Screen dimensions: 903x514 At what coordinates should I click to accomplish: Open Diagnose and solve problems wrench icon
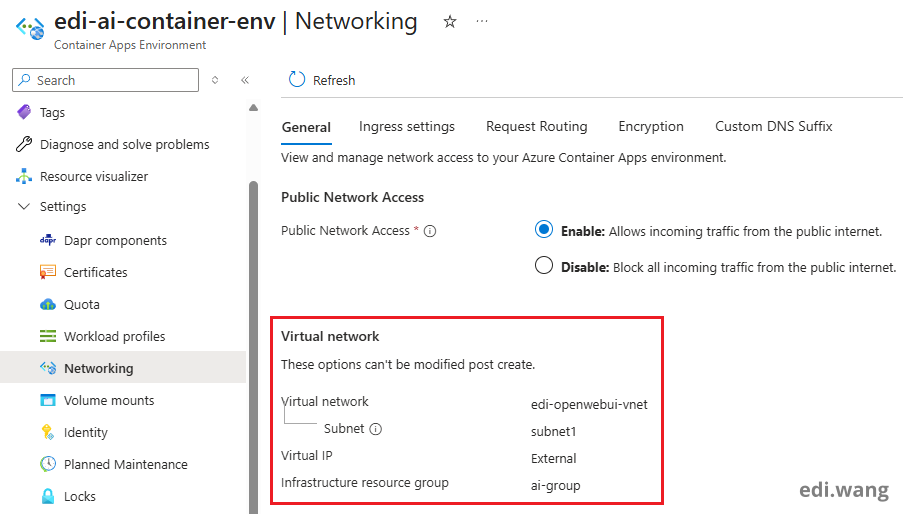coord(24,145)
